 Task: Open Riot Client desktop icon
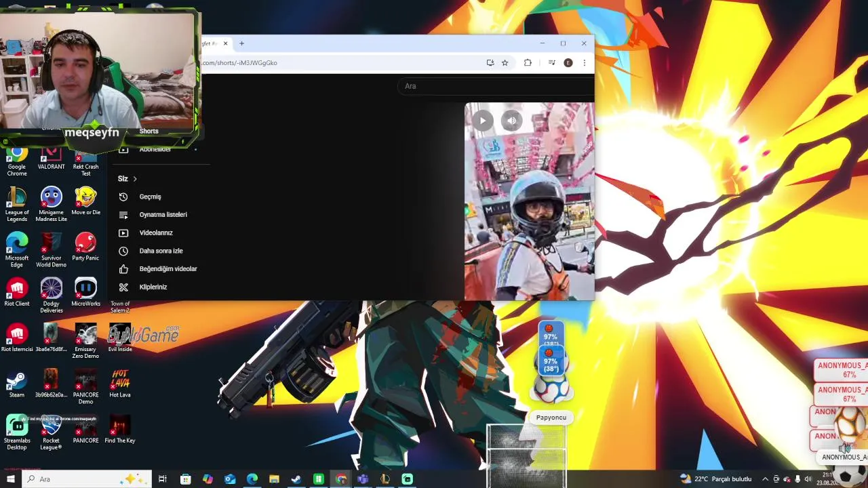[17, 292]
